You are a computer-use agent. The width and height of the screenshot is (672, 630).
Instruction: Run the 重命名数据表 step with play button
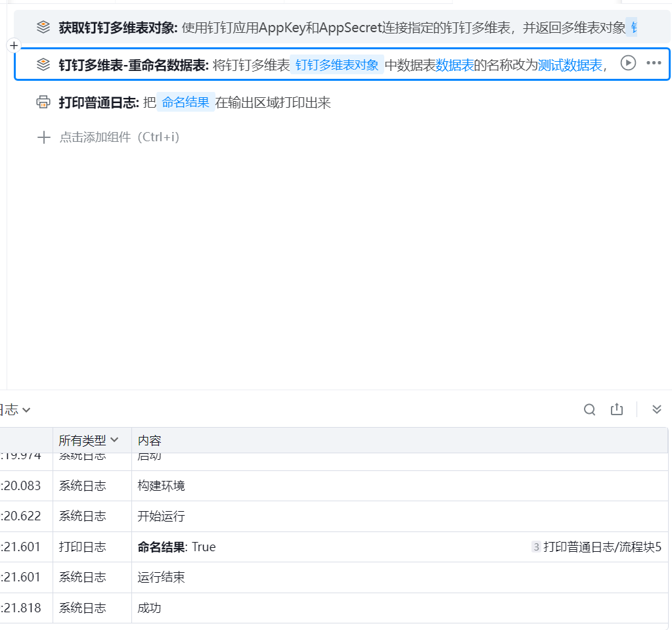pos(629,63)
